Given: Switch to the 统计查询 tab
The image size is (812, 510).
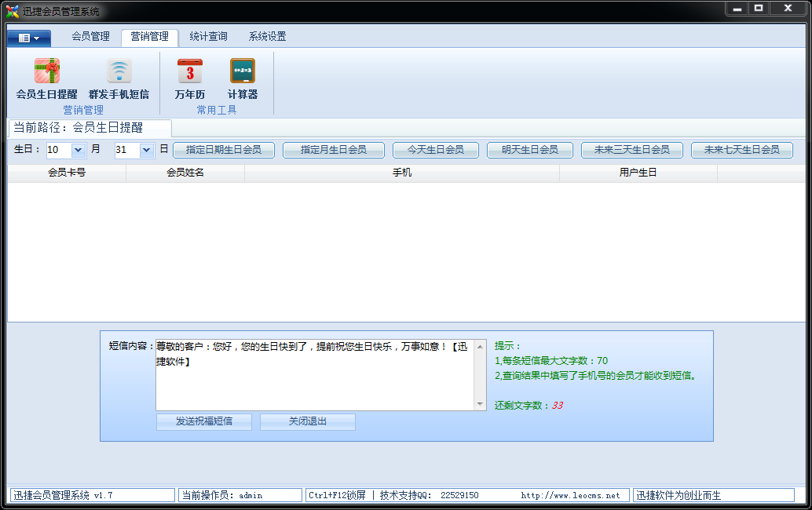Looking at the screenshot, I should [x=208, y=37].
